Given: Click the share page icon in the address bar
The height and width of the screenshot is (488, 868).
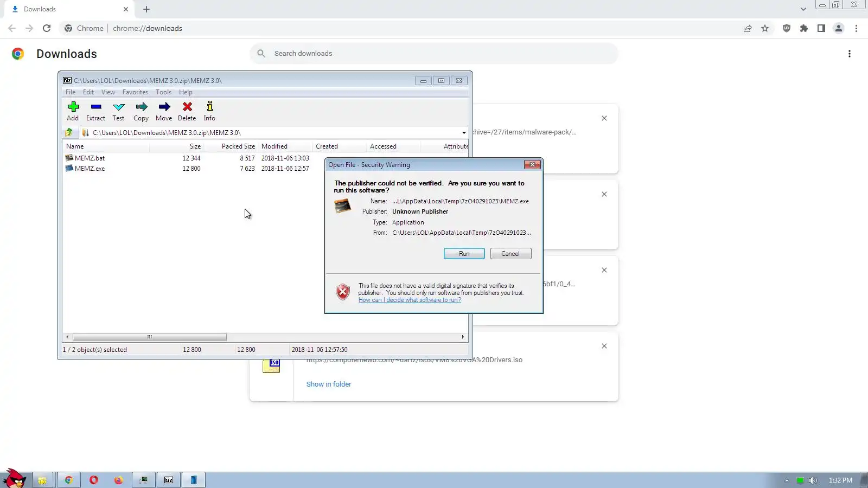Looking at the screenshot, I should [748, 28].
